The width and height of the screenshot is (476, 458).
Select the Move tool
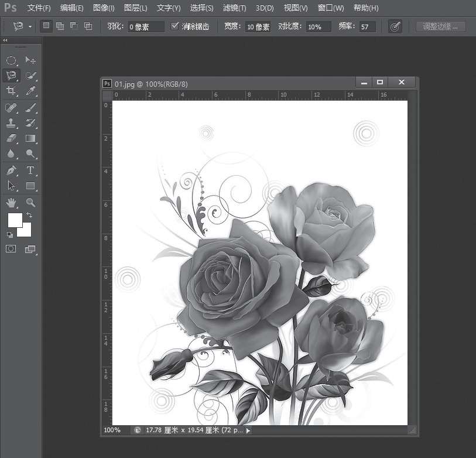[x=30, y=60]
